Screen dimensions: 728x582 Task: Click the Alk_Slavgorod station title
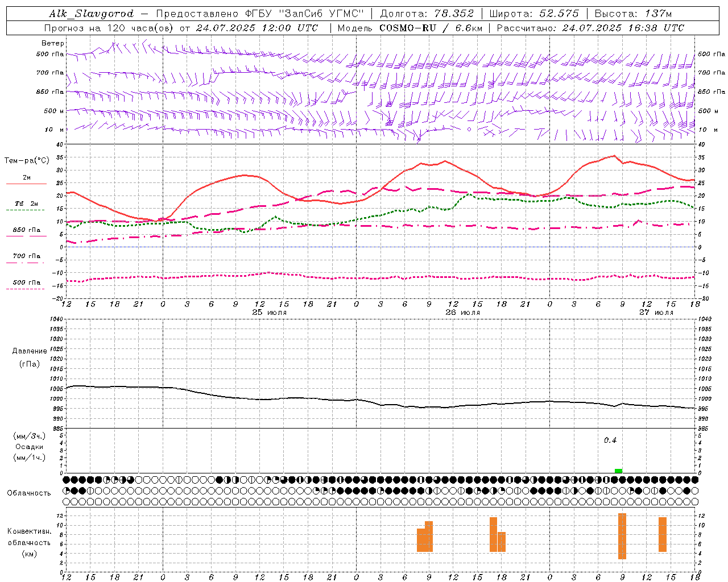pyautogui.click(x=92, y=14)
